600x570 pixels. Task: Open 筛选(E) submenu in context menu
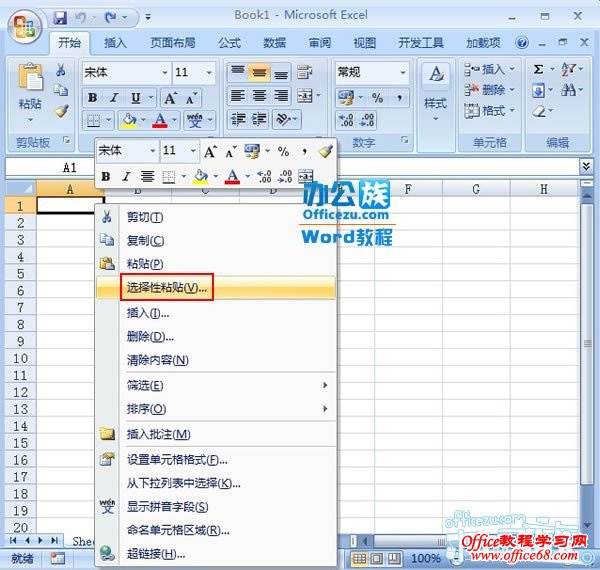click(216, 385)
